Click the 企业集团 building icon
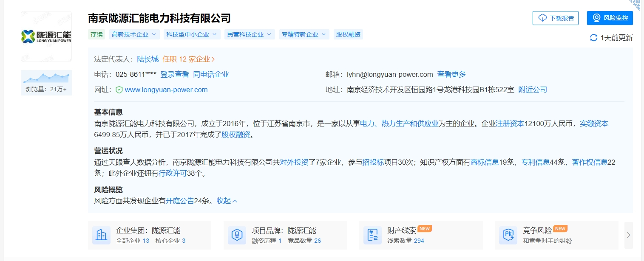This screenshot has height=261, width=644. click(101, 235)
